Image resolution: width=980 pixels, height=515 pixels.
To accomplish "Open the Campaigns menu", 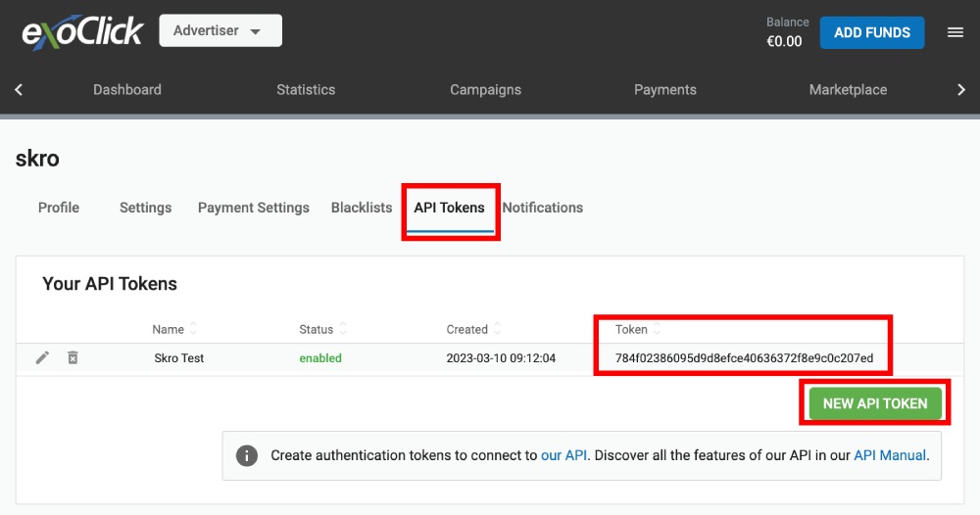I will coord(486,90).
